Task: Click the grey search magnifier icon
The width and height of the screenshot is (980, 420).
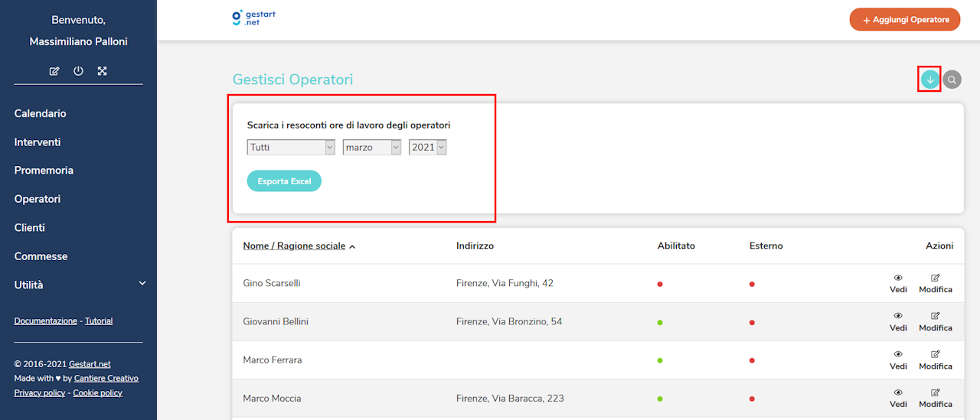Action: coord(952,80)
